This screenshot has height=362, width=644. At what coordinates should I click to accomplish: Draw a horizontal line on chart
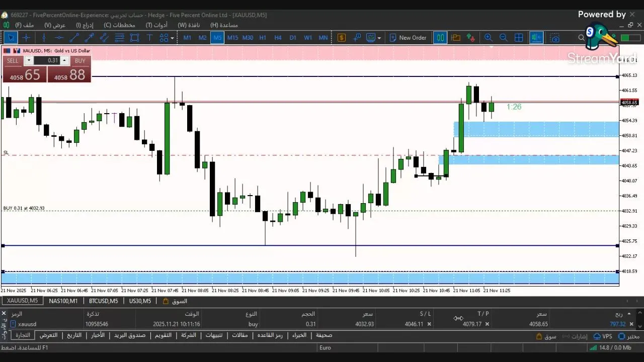[x=59, y=38]
